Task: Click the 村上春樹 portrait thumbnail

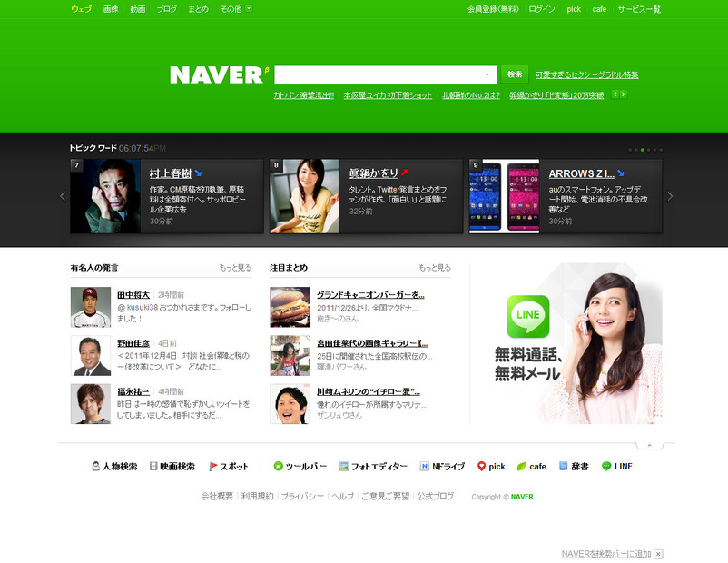Action: tap(105, 196)
